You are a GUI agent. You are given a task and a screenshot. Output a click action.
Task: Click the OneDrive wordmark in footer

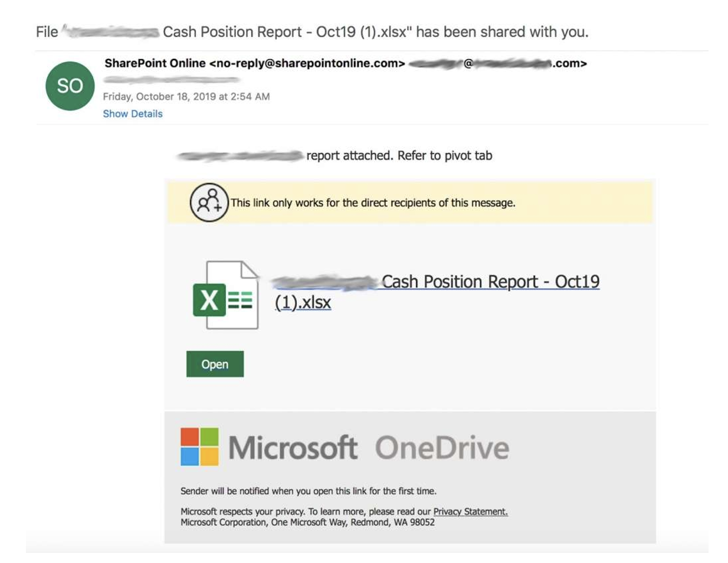(x=442, y=447)
